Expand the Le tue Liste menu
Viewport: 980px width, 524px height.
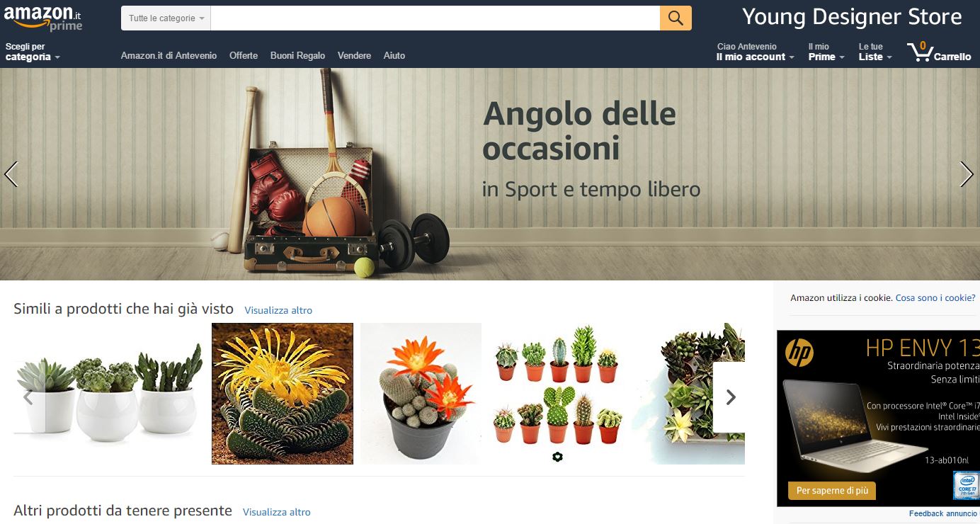click(x=875, y=52)
